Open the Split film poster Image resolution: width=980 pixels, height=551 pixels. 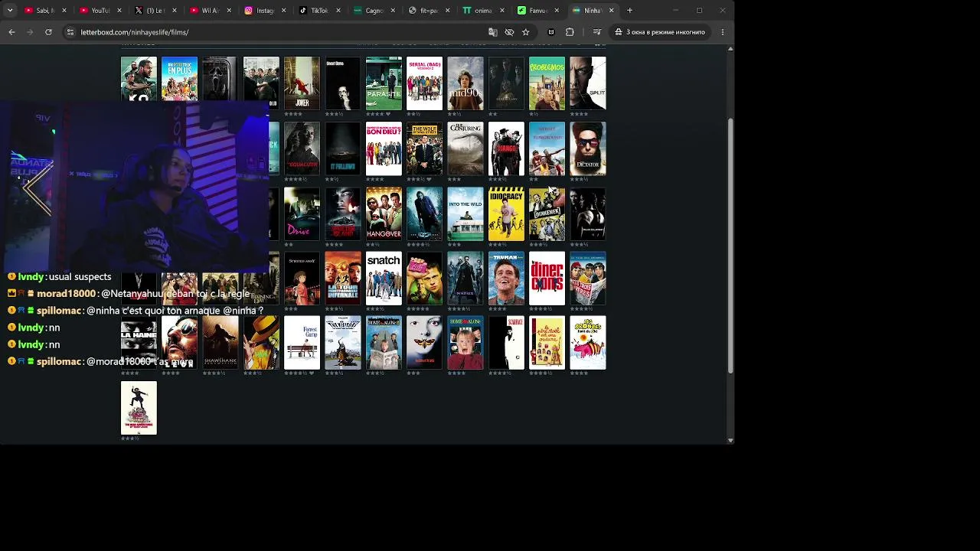point(588,83)
